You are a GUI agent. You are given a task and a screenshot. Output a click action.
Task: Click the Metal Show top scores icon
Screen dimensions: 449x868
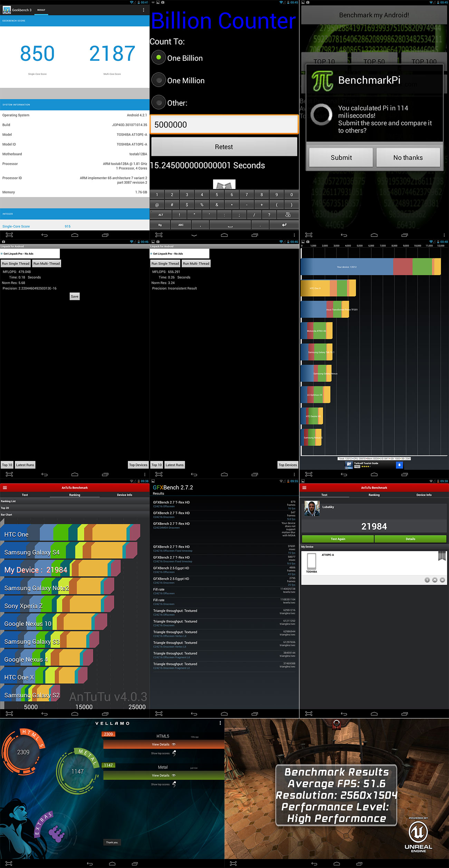tap(174, 784)
